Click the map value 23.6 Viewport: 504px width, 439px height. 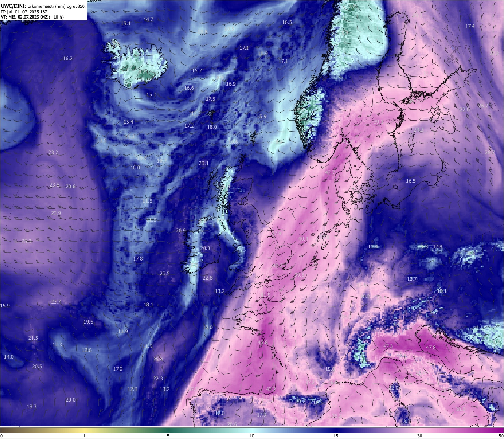(54, 185)
